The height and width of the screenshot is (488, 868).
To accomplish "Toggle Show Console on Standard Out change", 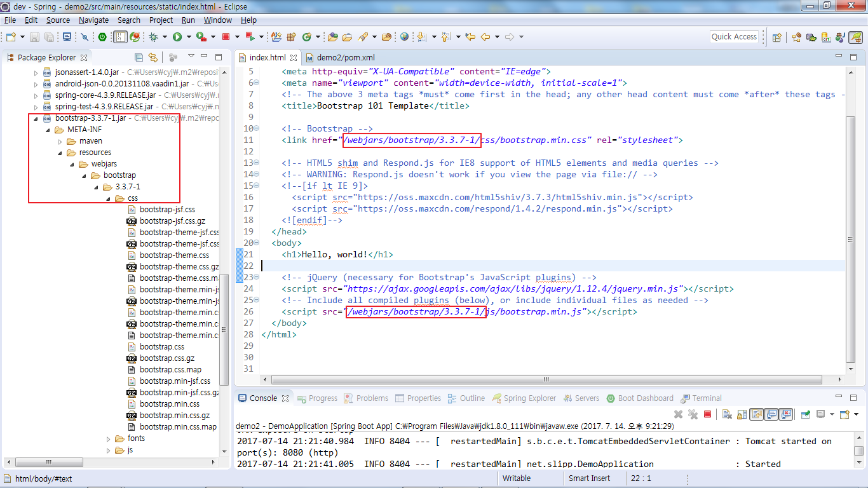I will tap(771, 414).
